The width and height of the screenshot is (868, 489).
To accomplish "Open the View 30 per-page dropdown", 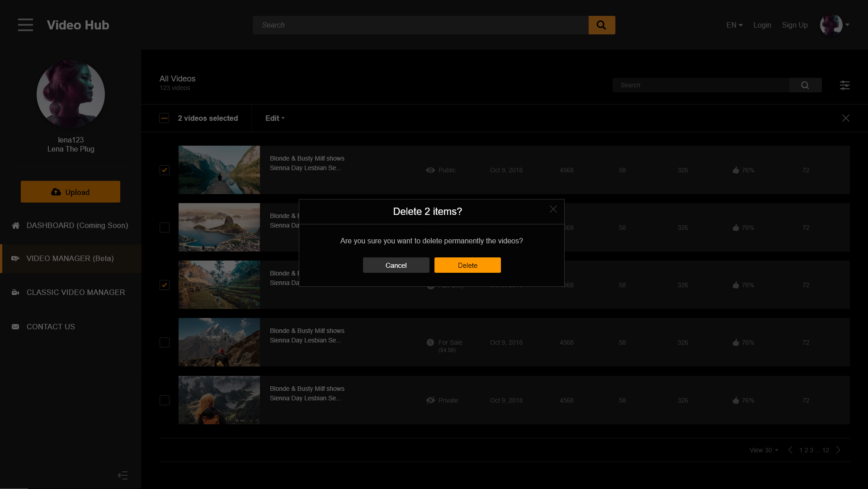I will pos(764,450).
